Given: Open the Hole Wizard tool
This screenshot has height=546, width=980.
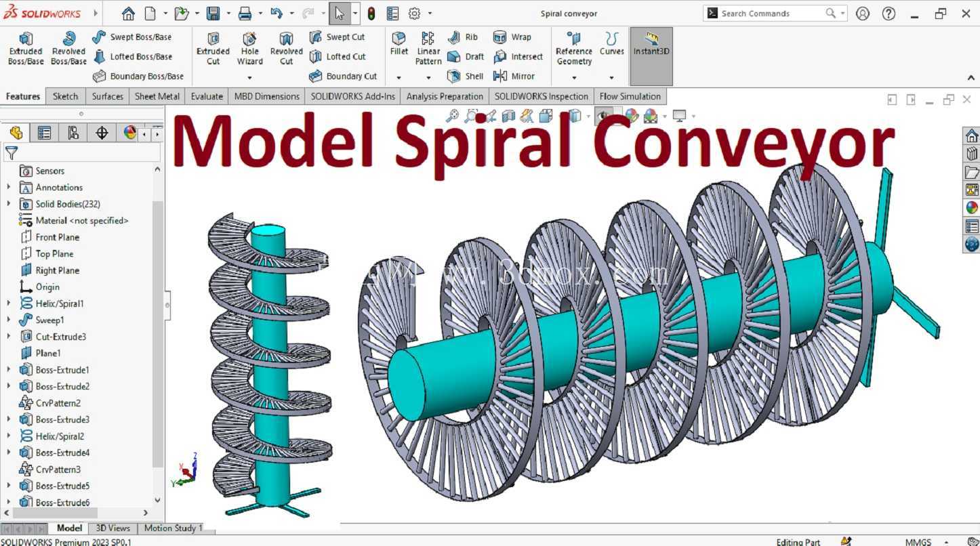Looking at the screenshot, I should [x=249, y=49].
